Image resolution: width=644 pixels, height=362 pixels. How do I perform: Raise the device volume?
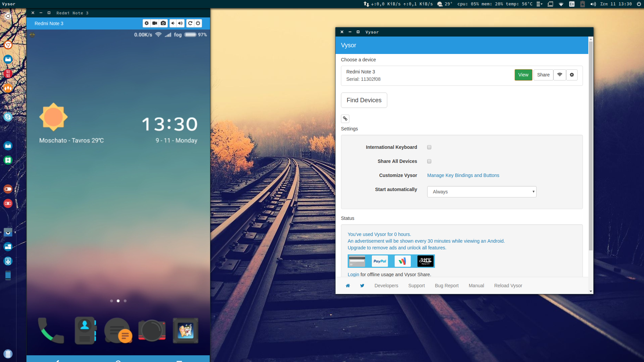181,23
